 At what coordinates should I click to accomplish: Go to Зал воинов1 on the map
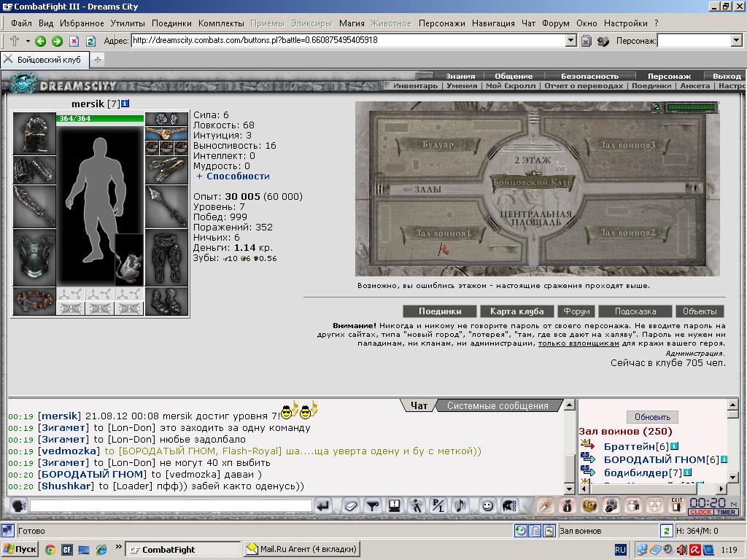point(443,233)
